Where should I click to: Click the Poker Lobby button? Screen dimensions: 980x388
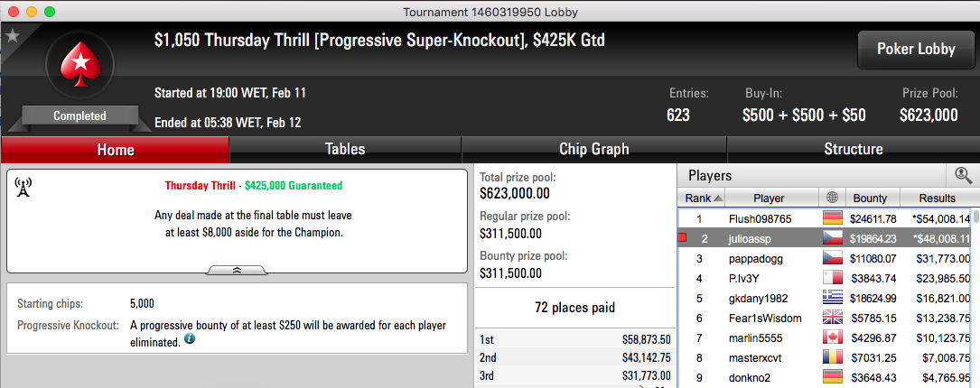click(916, 50)
